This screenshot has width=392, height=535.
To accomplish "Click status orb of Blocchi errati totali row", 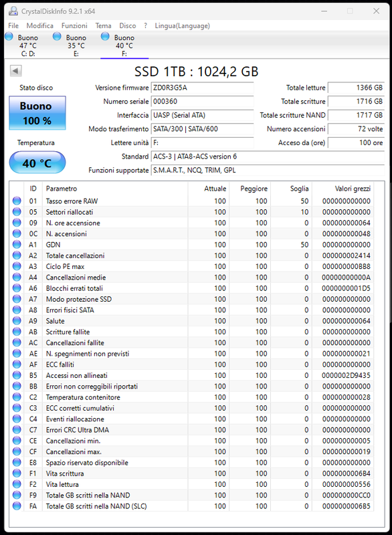I will point(17,288).
